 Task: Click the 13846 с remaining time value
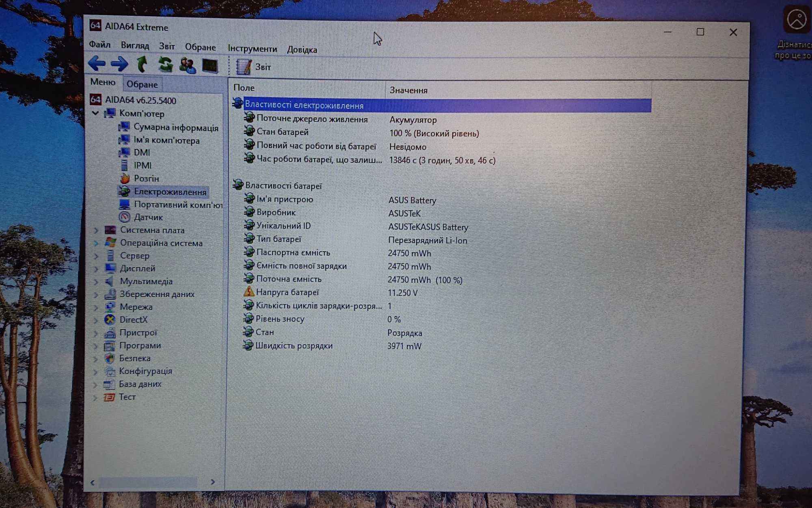coord(442,160)
